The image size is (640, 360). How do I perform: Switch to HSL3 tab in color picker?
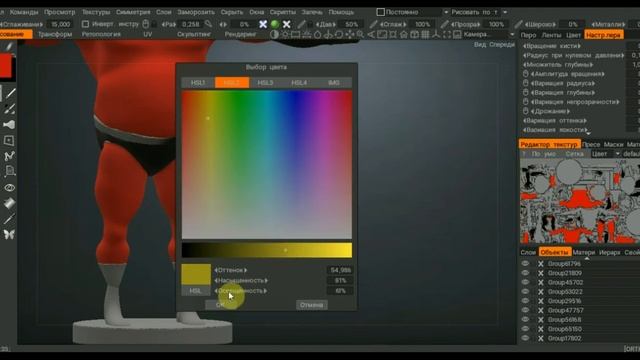point(265,82)
